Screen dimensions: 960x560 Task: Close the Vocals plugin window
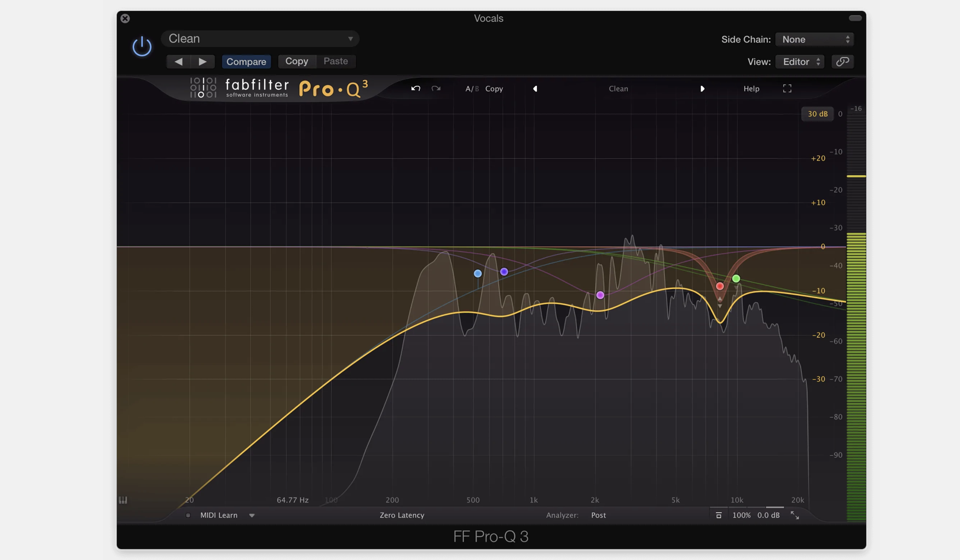[125, 18]
